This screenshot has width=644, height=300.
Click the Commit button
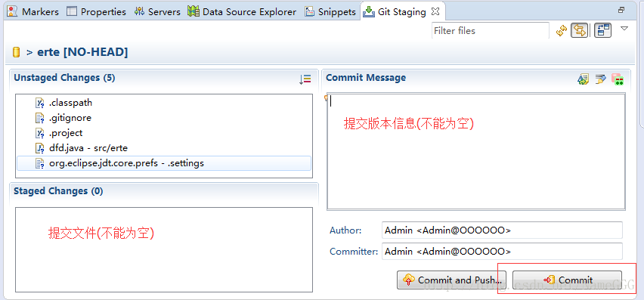pos(567,280)
